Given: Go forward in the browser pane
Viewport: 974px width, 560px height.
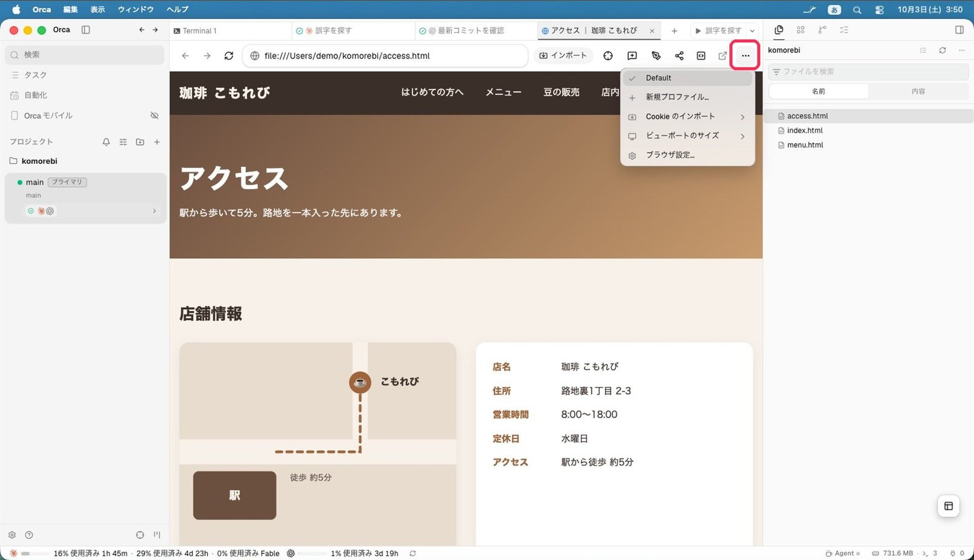Looking at the screenshot, I should (x=207, y=55).
